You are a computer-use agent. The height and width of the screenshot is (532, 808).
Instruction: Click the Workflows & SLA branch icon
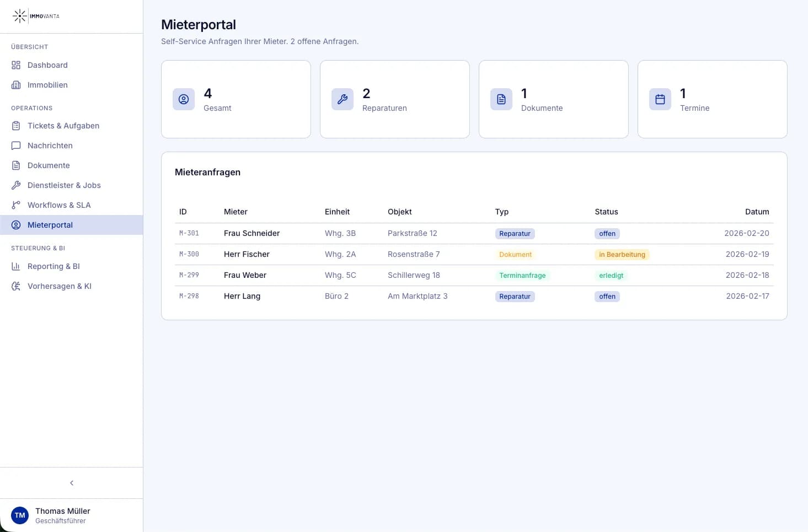point(16,205)
